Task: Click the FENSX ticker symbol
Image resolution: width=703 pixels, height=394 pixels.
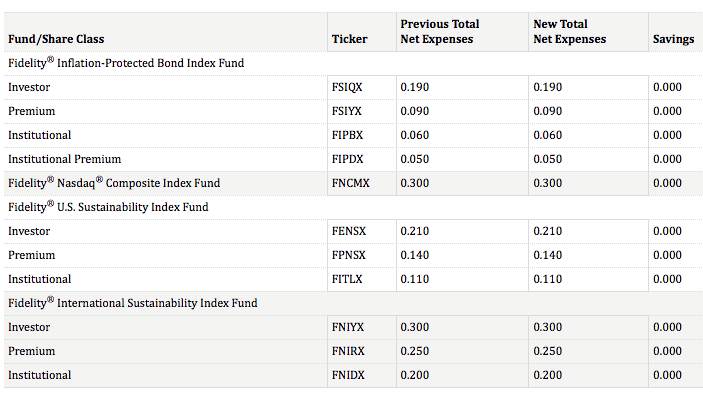Action: point(349,231)
